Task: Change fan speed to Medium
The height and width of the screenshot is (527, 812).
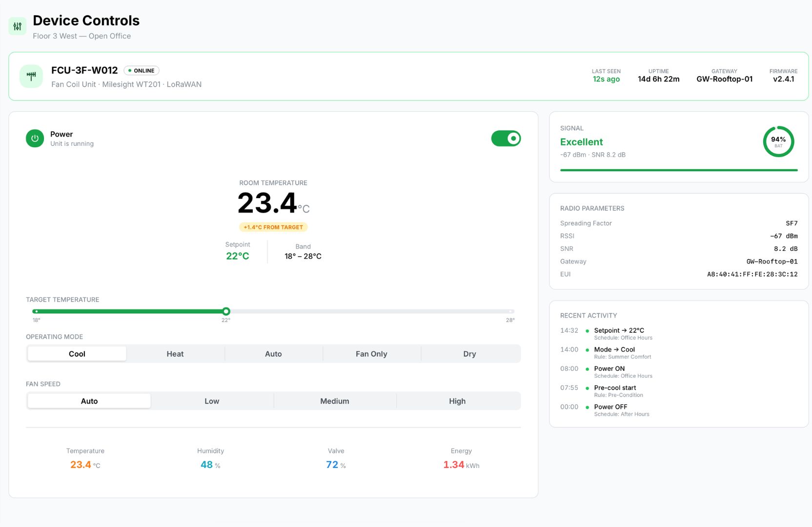Action: pos(335,401)
